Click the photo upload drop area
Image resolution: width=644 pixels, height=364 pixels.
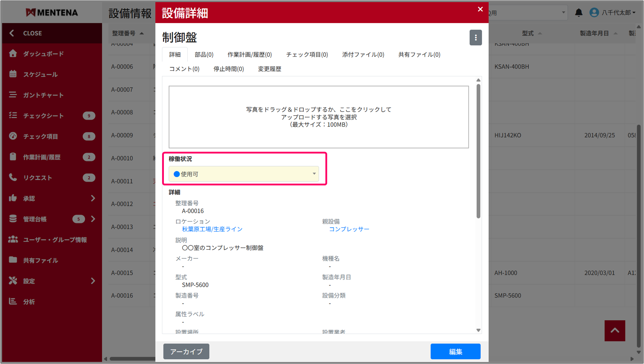pos(318,117)
